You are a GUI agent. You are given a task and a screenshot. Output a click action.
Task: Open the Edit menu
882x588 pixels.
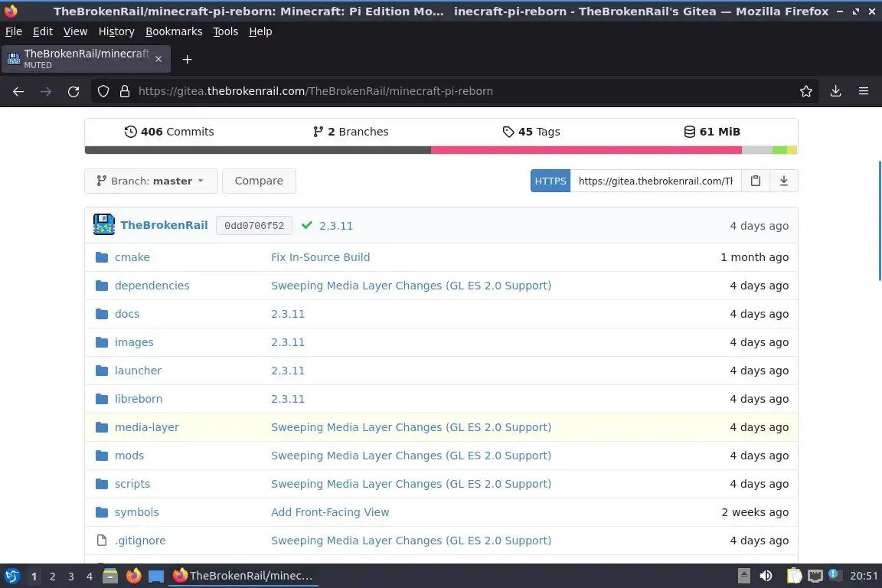pyautogui.click(x=43, y=31)
